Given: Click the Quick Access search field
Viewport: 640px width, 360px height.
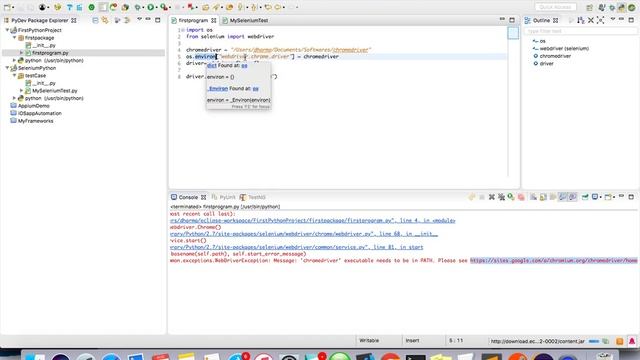Looking at the screenshot, I should (556, 7).
